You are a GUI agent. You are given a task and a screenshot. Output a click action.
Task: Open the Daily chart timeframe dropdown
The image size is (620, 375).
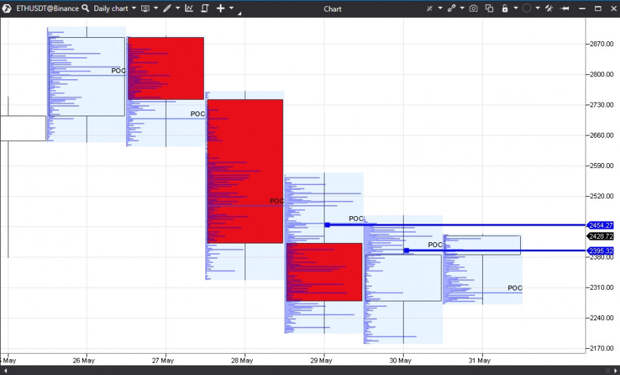[115, 8]
